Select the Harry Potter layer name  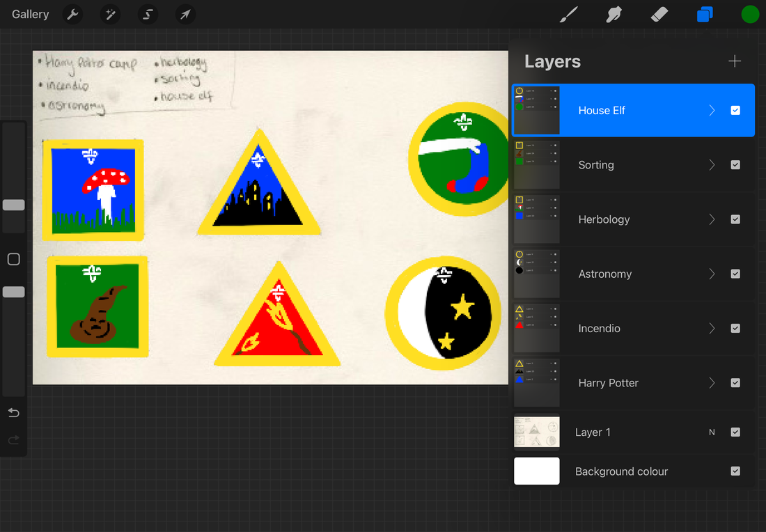tap(608, 383)
